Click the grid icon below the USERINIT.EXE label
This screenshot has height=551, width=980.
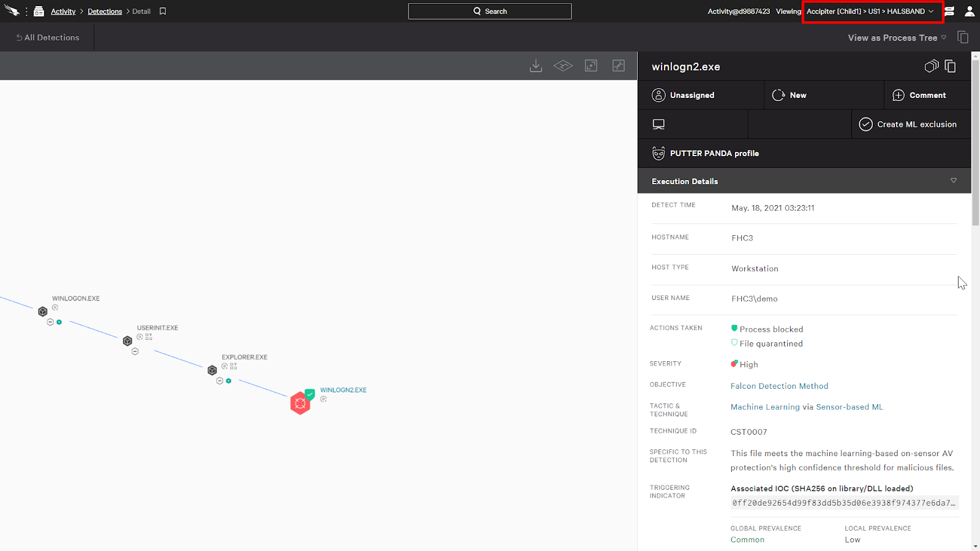(x=149, y=337)
